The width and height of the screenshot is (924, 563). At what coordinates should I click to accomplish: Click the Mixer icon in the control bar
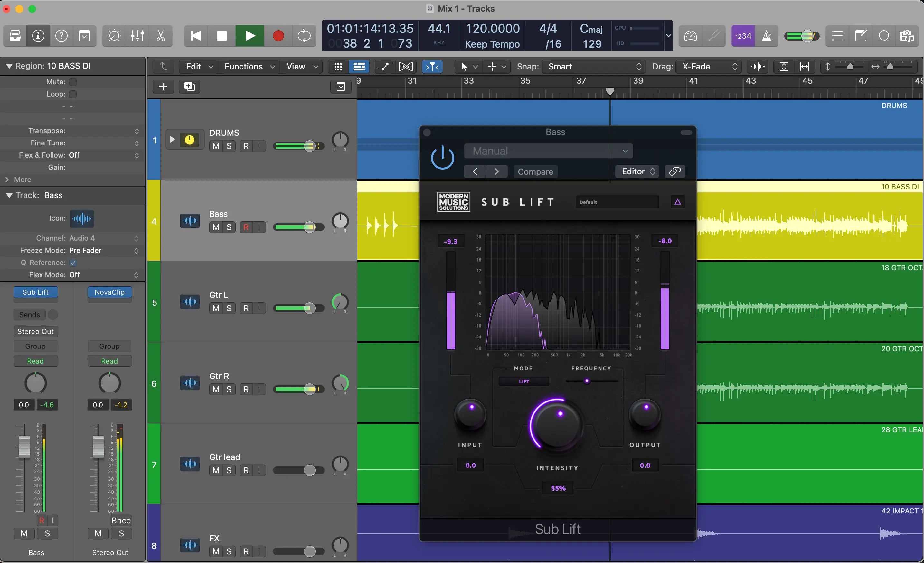click(137, 36)
